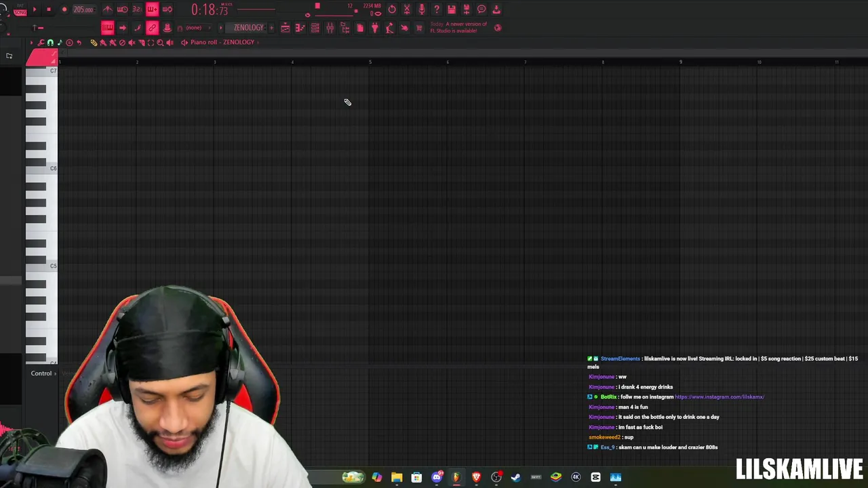This screenshot has height=488, width=868.
Task: Open undo history icon
Action: click(x=392, y=9)
